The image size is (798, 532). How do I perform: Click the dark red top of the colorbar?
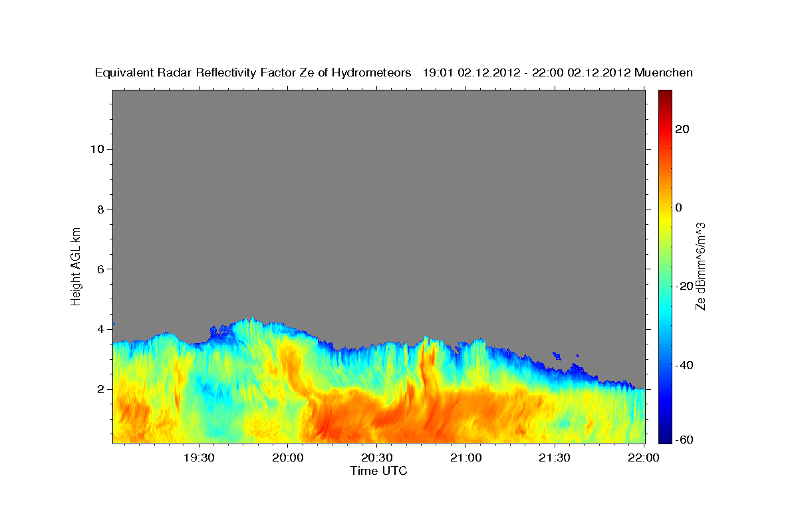665,96
